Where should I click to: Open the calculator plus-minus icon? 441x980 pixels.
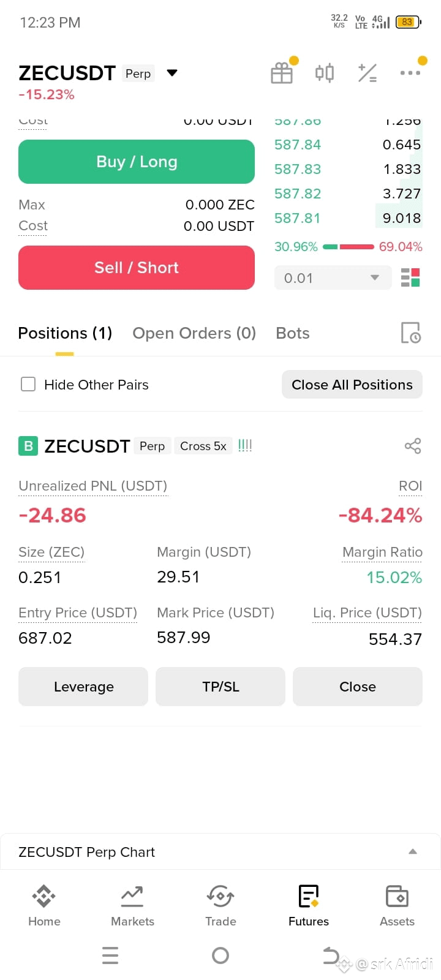coord(367,73)
